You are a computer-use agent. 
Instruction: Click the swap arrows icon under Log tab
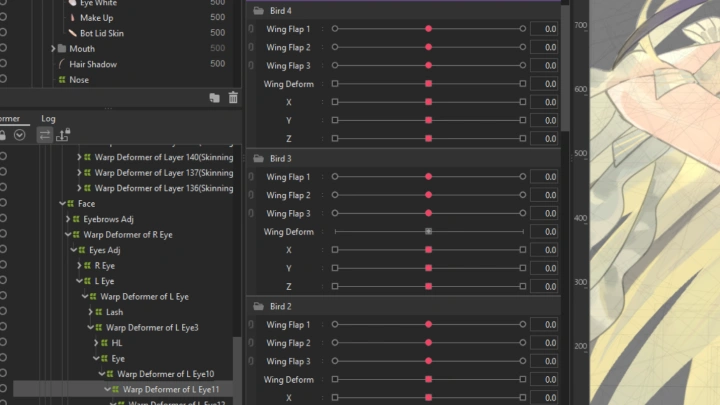pos(45,135)
